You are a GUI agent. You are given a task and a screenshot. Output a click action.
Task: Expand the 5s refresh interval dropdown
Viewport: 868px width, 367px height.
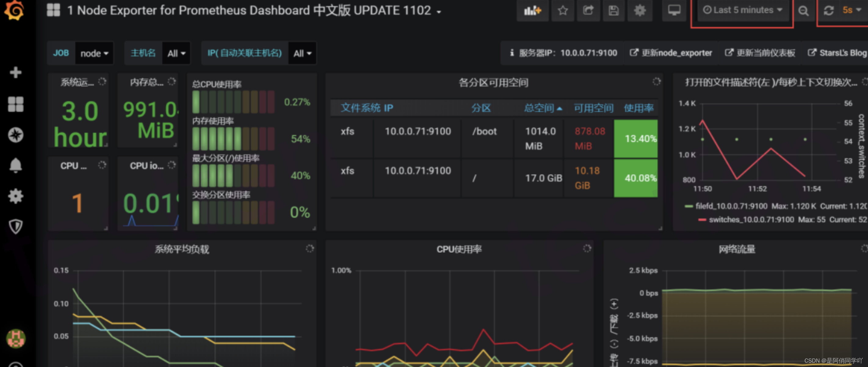[852, 10]
